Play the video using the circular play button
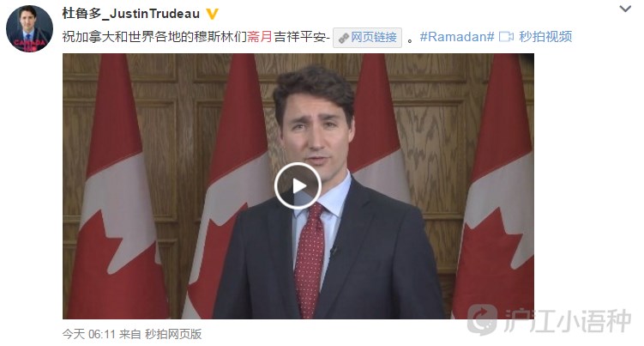The width and height of the screenshot is (644, 346). point(298,186)
